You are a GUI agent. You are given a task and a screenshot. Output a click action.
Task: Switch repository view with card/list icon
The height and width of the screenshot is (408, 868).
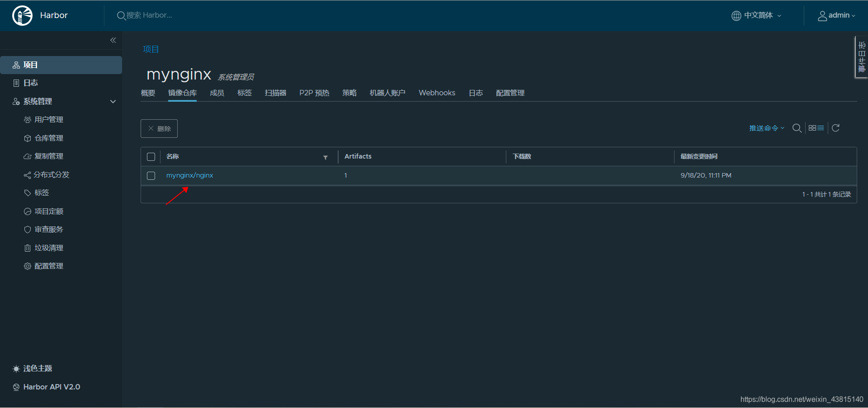point(816,128)
